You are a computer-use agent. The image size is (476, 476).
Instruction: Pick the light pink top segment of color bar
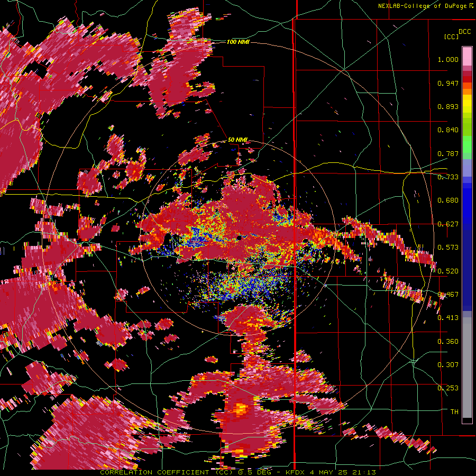(x=467, y=56)
